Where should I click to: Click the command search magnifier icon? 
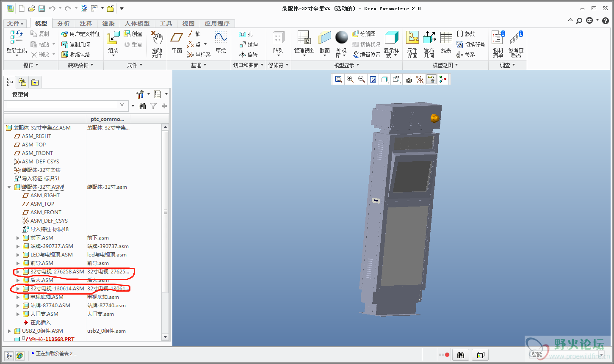pyautogui.click(x=579, y=20)
